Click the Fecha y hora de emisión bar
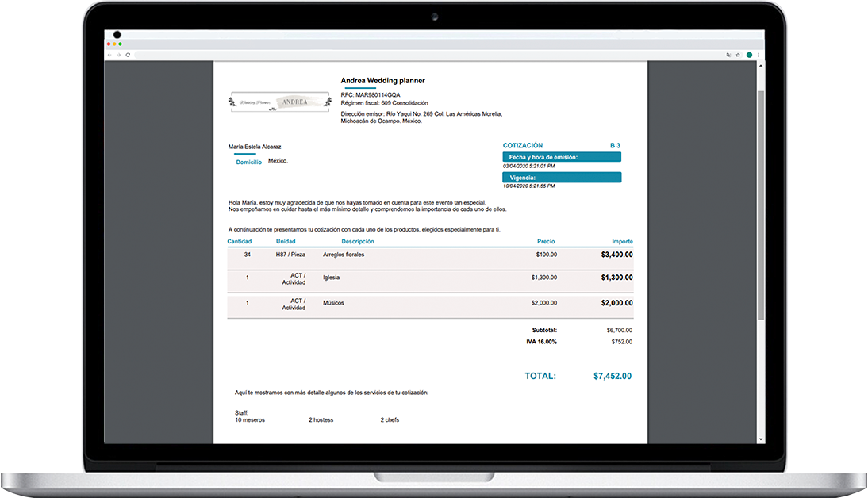This screenshot has height=498, width=868. (562, 157)
